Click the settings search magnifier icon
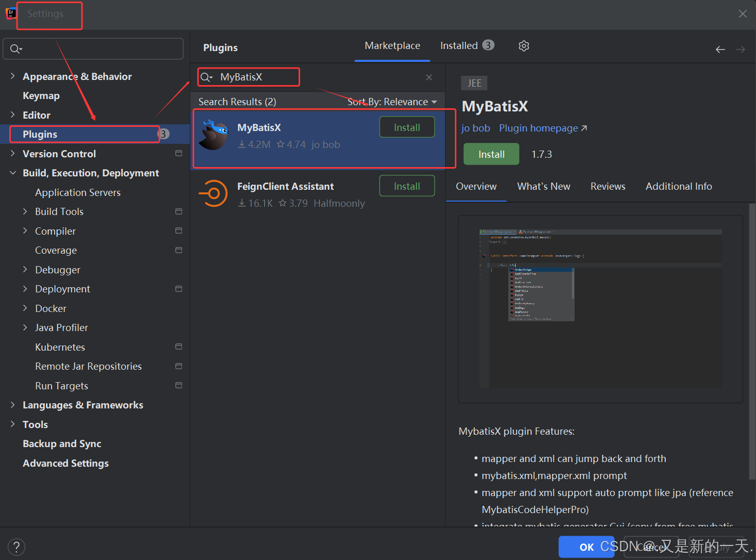 (x=16, y=49)
